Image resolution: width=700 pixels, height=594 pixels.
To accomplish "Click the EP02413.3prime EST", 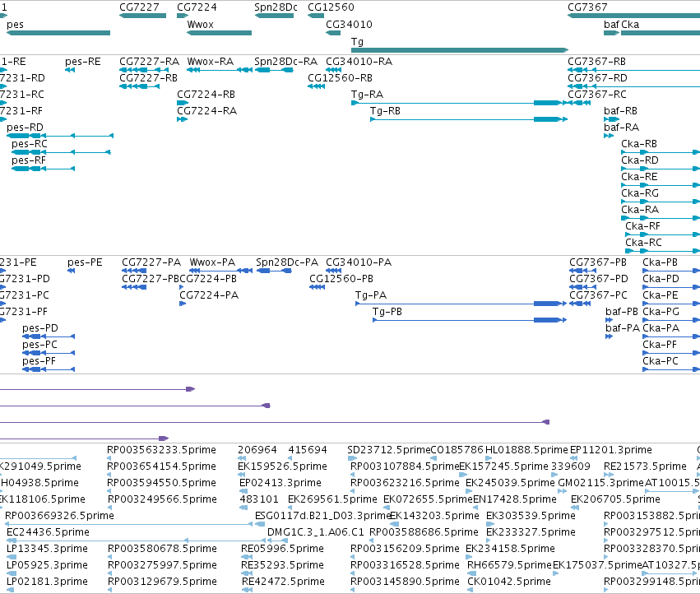I will (x=243, y=491).
